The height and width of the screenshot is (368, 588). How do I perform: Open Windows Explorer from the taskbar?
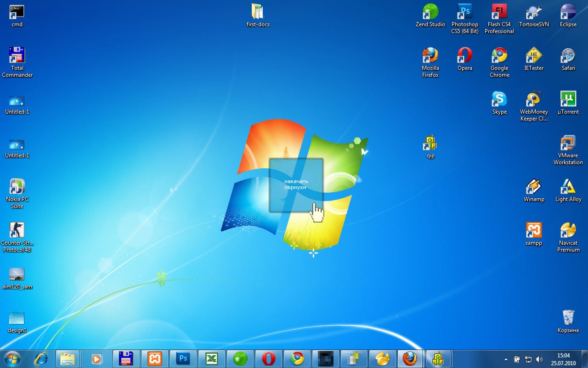(x=68, y=358)
